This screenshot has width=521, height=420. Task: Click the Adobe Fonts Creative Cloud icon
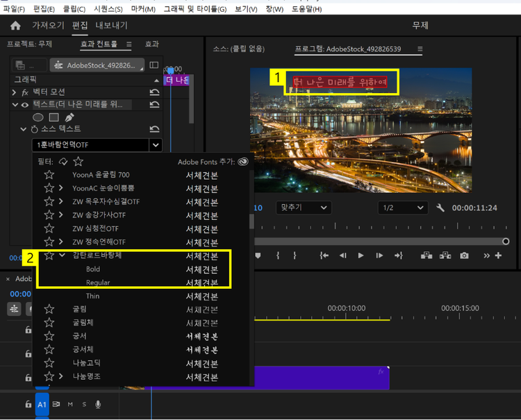pos(242,161)
